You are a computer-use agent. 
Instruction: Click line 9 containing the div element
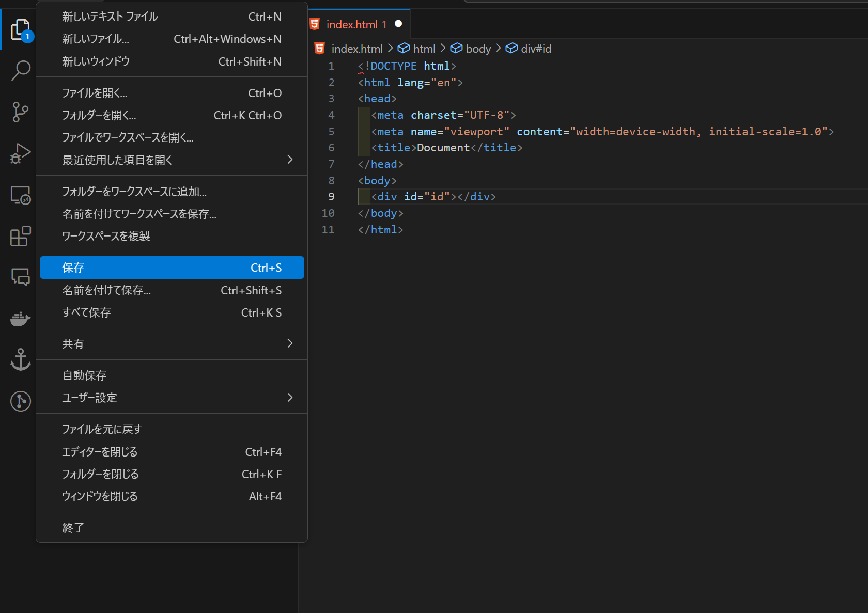pyautogui.click(x=433, y=197)
